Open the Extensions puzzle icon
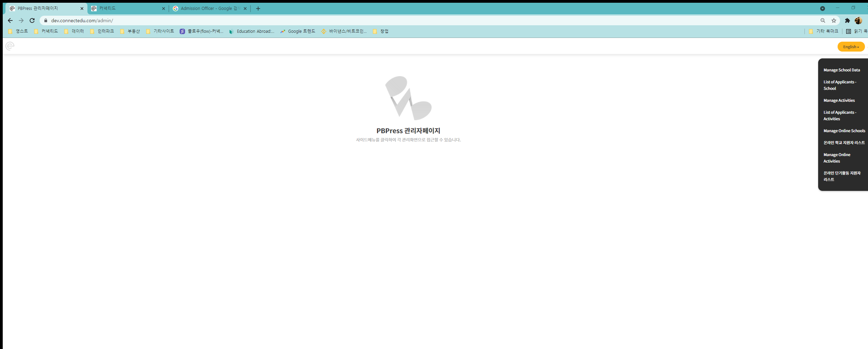 click(847, 20)
